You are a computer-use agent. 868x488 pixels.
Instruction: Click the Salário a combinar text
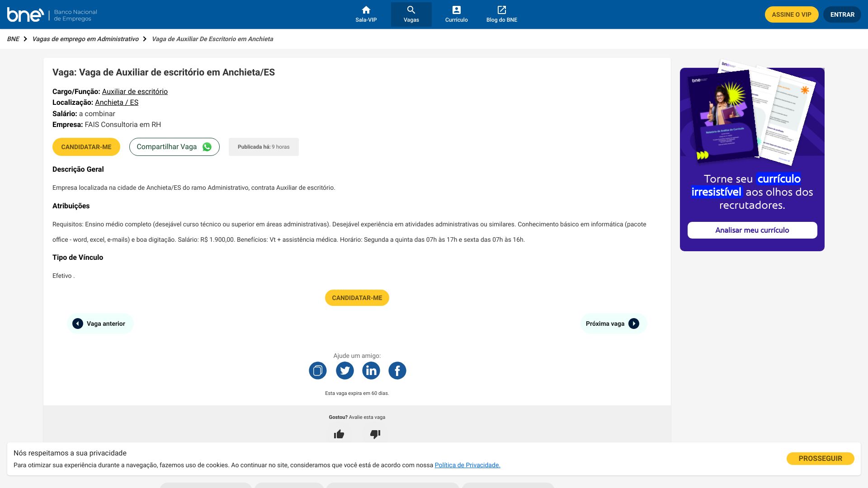coord(84,114)
